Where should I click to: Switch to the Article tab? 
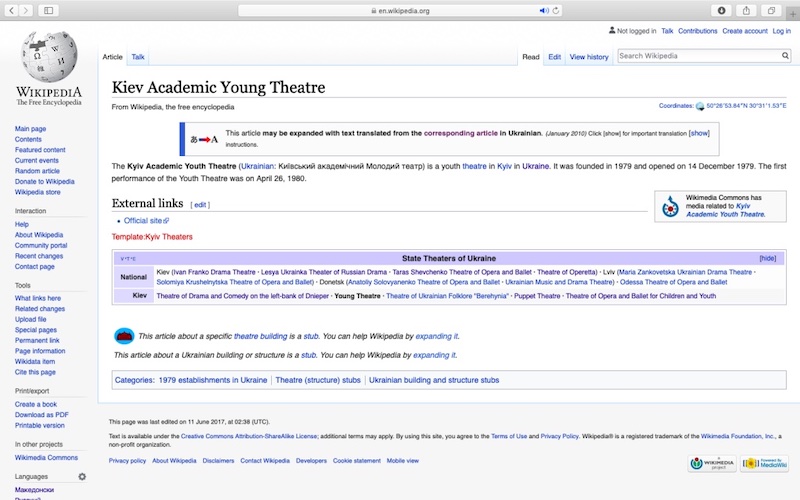coord(112,57)
